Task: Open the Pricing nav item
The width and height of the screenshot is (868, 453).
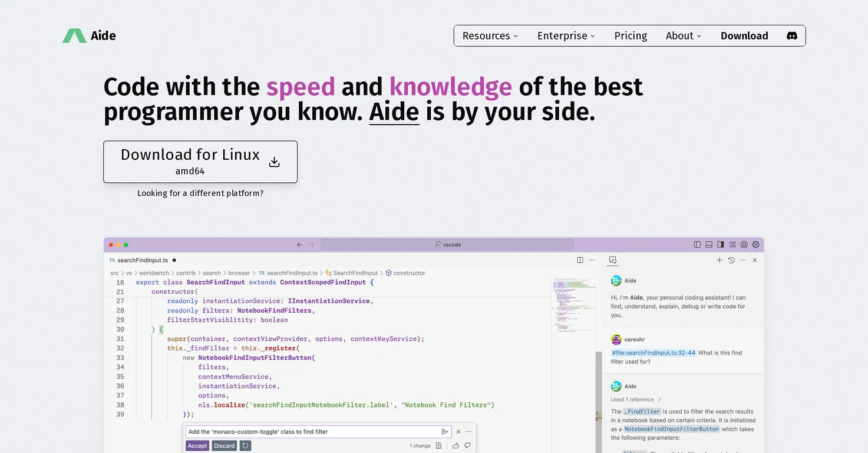Action: click(631, 35)
